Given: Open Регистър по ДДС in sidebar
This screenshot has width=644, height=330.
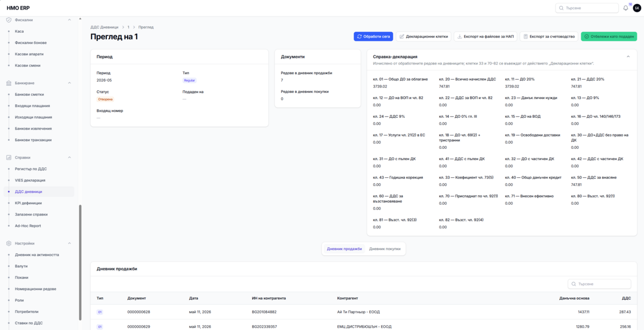Looking at the screenshot, I should coord(39,169).
